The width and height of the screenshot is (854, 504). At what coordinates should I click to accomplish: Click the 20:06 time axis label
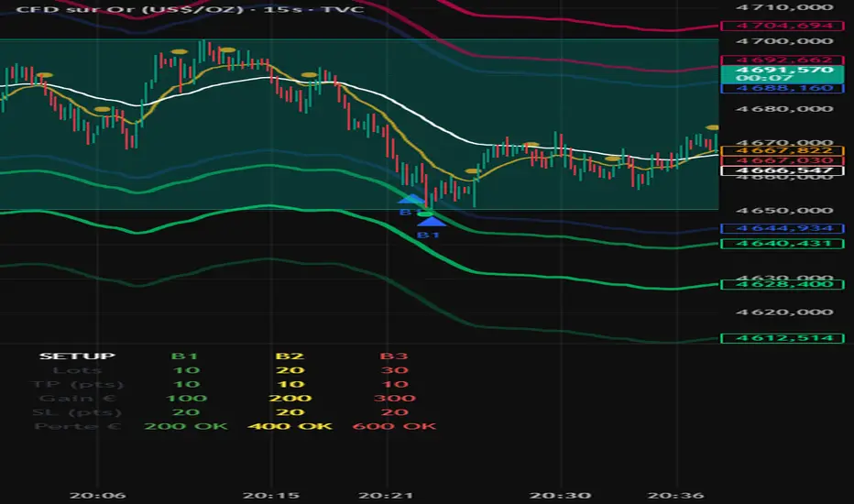click(98, 495)
